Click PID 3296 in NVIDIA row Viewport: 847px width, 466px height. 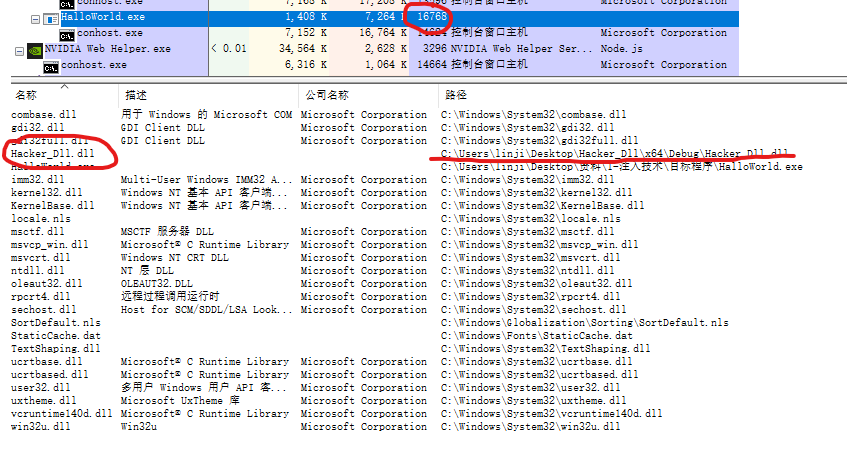(435, 49)
